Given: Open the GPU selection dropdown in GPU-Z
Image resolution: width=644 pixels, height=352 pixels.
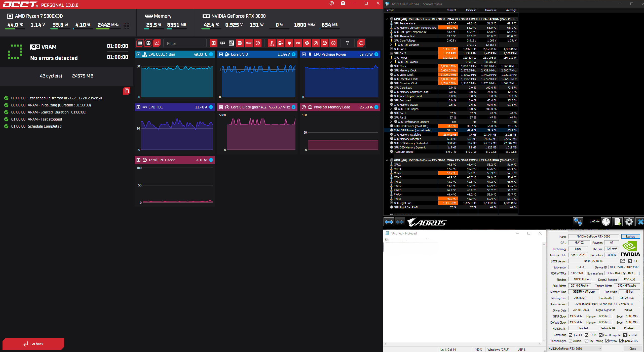Looking at the screenshot, I should tap(574, 348).
